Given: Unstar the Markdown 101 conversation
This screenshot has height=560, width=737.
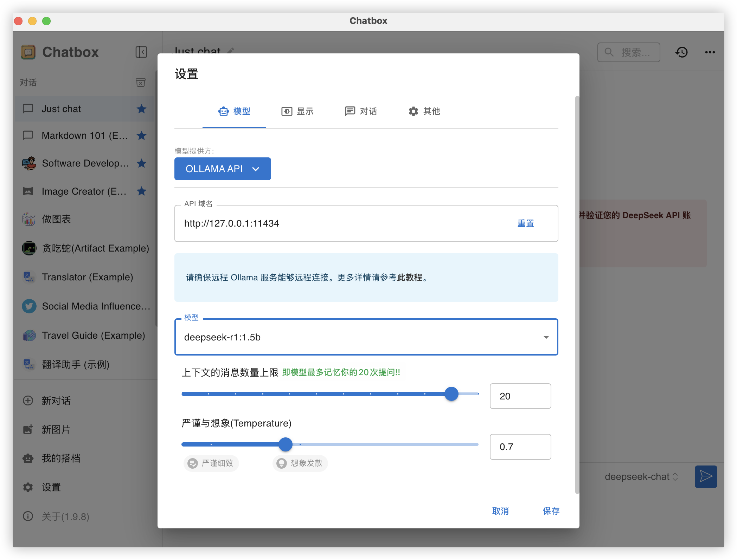Looking at the screenshot, I should [141, 136].
